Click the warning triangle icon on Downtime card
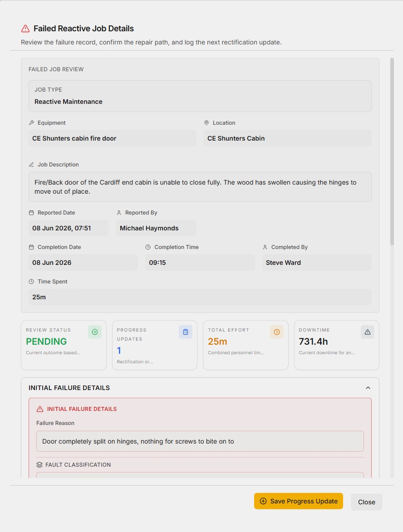This screenshot has width=403, height=532. [368, 332]
